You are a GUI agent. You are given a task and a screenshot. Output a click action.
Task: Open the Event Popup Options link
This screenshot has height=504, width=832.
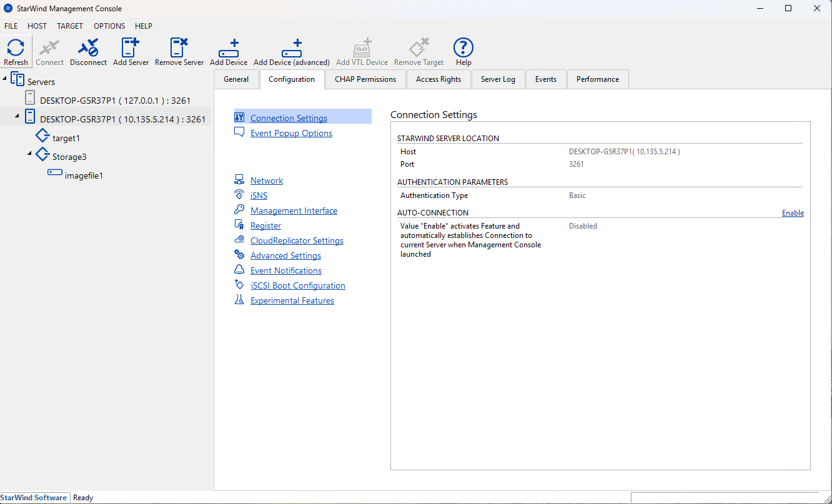click(291, 133)
